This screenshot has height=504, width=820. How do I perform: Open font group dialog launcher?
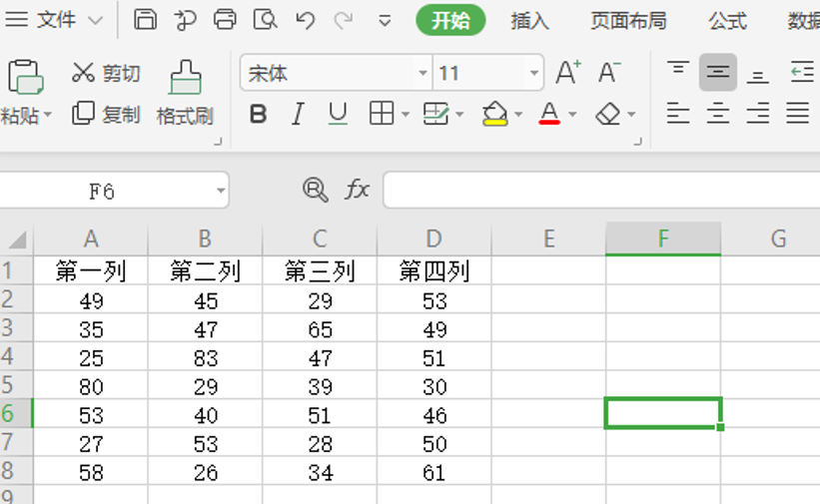pyautogui.click(x=637, y=141)
